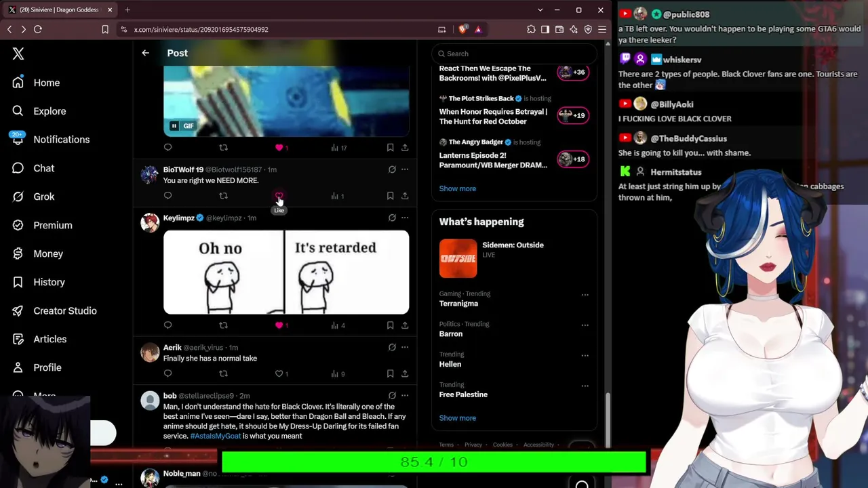Show more trending topics

tap(458, 418)
